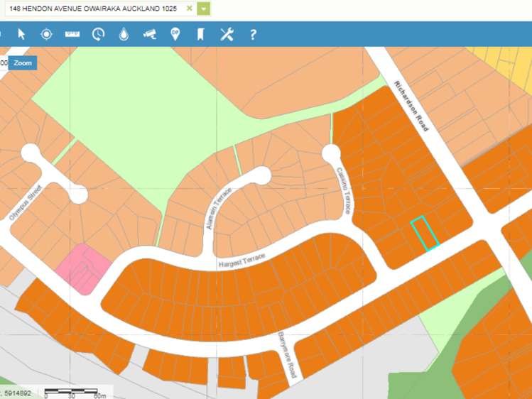Click the Olympus Street label
This screenshot has height=399, width=532.
point(26,204)
